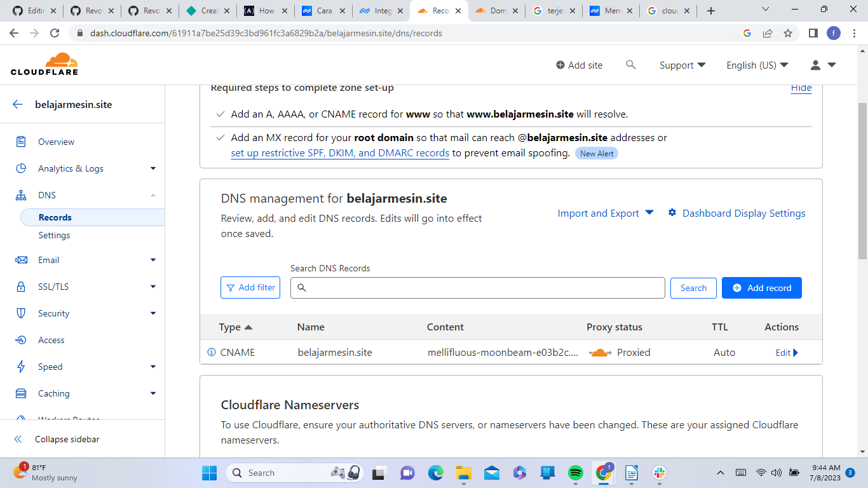Launch Spotify from the taskbar
Image resolution: width=868 pixels, height=488 pixels.
click(x=576, y=473)
